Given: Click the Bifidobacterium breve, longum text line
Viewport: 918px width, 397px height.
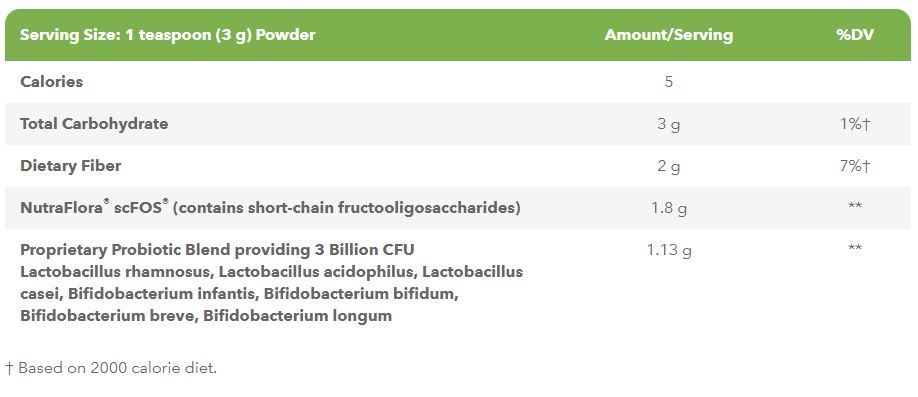Looking at the screenshot, I should 206,316.
